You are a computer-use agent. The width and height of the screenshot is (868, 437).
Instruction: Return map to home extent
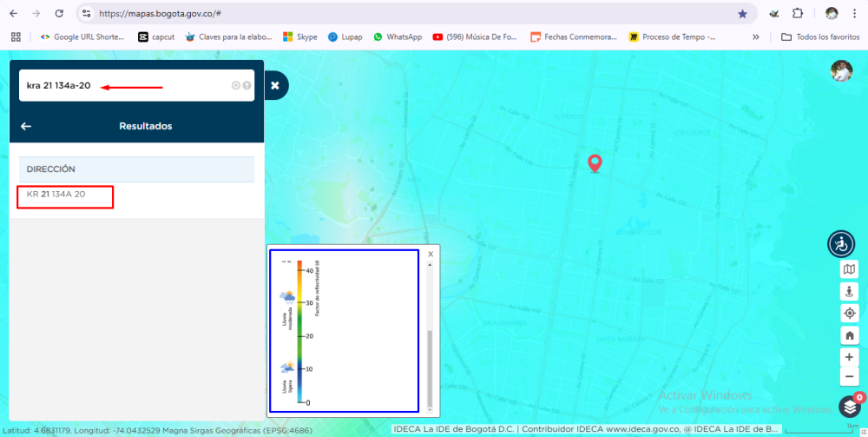pos(850,335)
